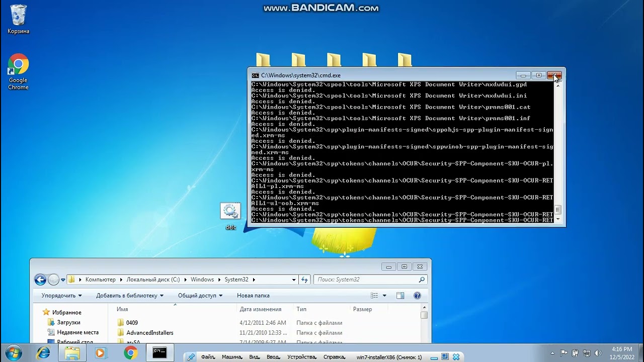The width and height of the screenshot is (644, 362).
Task: Click the Новая папка button
Action: 253,296
